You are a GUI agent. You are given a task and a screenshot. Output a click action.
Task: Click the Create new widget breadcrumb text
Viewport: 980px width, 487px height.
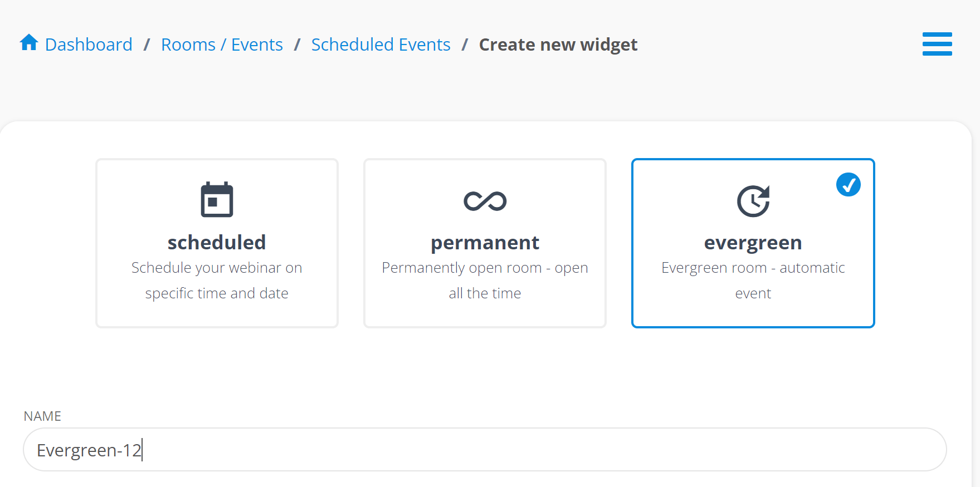click(x=558, y=45)
